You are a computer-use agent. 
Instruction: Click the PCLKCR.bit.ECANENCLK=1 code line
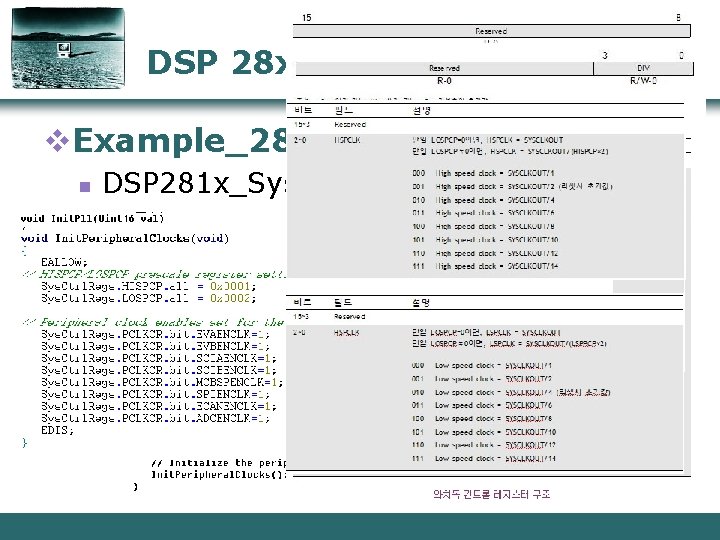click(159, 406)
